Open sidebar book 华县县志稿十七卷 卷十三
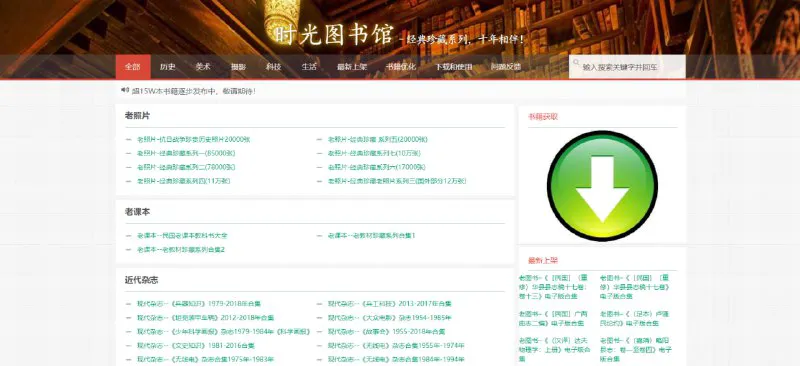This screenshot has height=366, width=800. [x=554, y=286]
